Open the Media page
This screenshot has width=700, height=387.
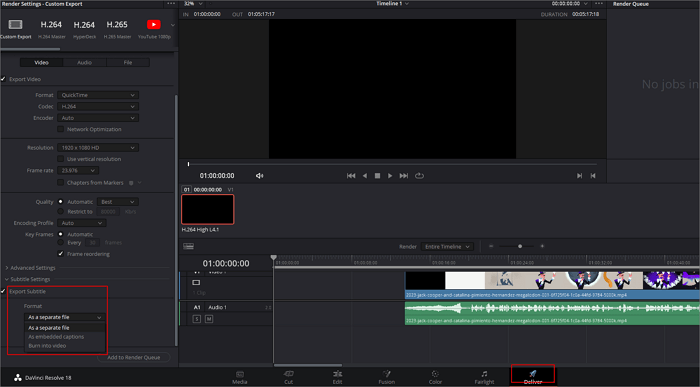point(240,377)
